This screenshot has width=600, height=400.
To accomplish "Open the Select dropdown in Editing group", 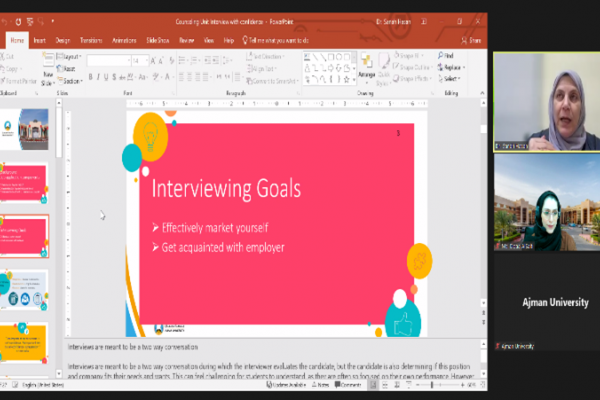I will [450, 78].
